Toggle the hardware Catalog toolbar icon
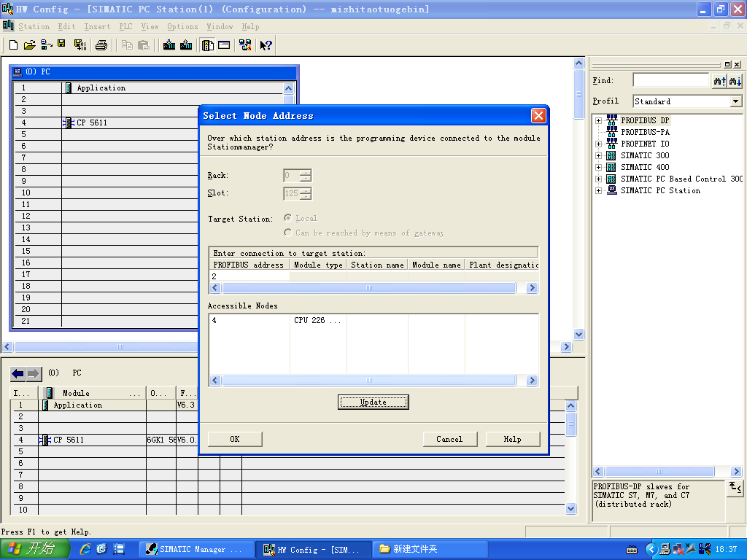This screenshot has width=747, height=560. (208, 45)
